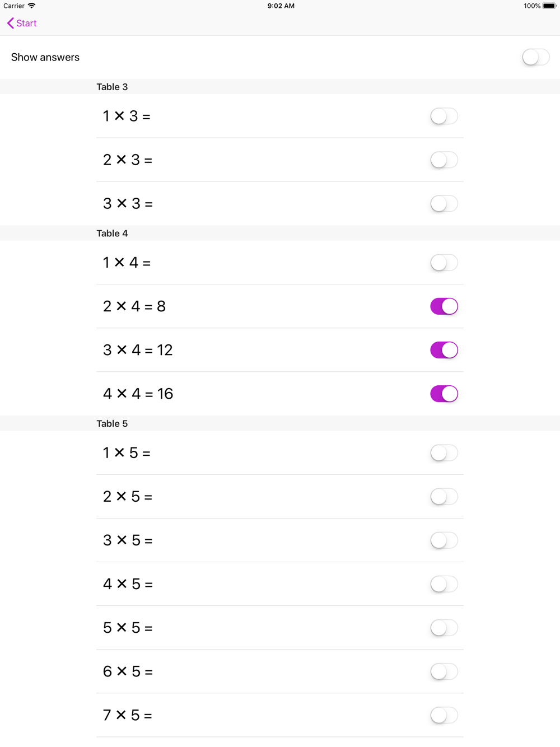Viewport: 560px width, 747px height.
Task: Switch off the 4 × 4 = 16 toggle
Action: coord(444,394)
